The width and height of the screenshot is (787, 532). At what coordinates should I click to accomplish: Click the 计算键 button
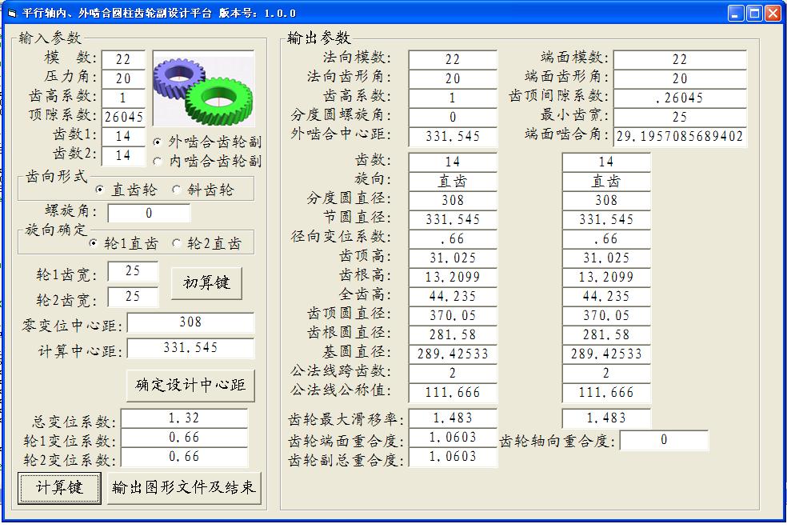[x=59, y=488]
